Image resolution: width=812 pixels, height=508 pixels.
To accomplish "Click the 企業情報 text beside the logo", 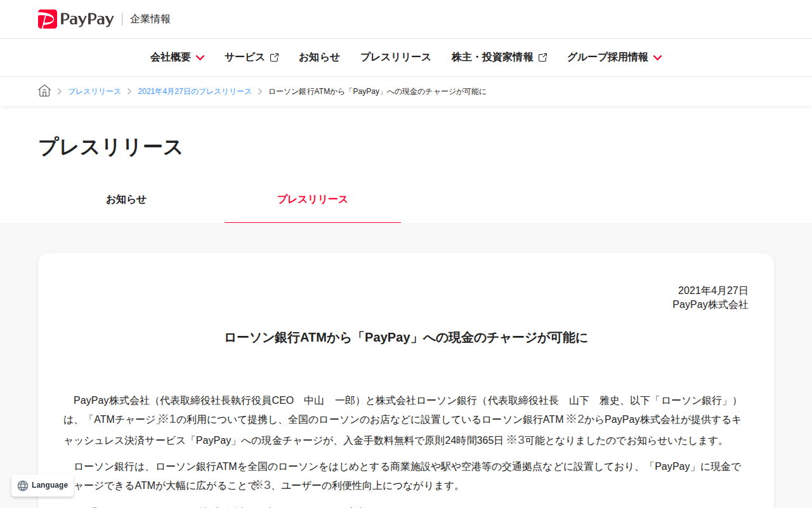I will [150, 19].
